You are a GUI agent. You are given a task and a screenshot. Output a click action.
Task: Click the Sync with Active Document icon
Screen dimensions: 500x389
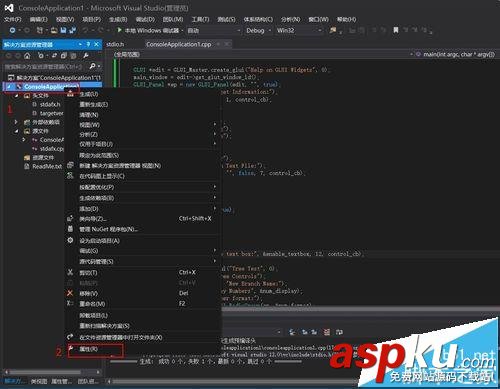(x=54, y=56)
